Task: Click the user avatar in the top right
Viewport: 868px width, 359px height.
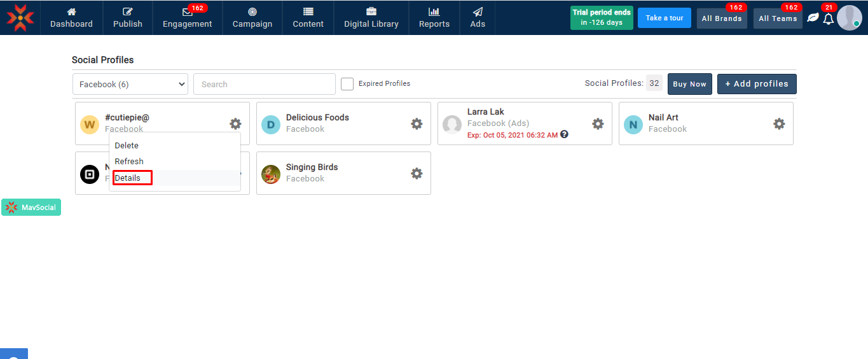Action: tap(849, 18)
